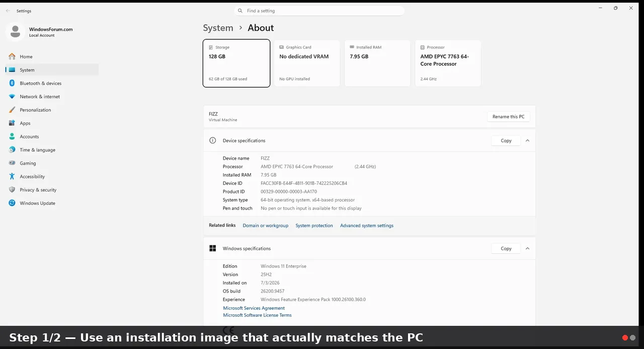Click the Accessibility figure icon
The image size is (644, 349).
12,177
